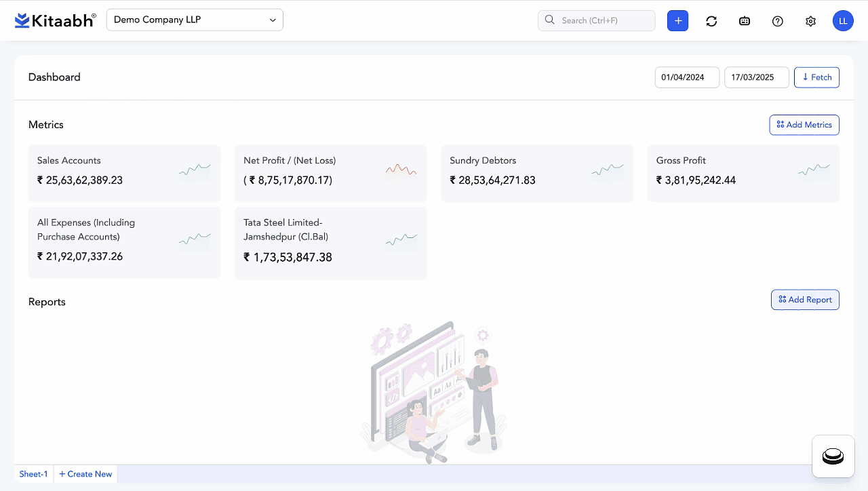Click the Sales Accounts trend sparkline
Screen dimensions: 868x491
click(x=195, y=170)
